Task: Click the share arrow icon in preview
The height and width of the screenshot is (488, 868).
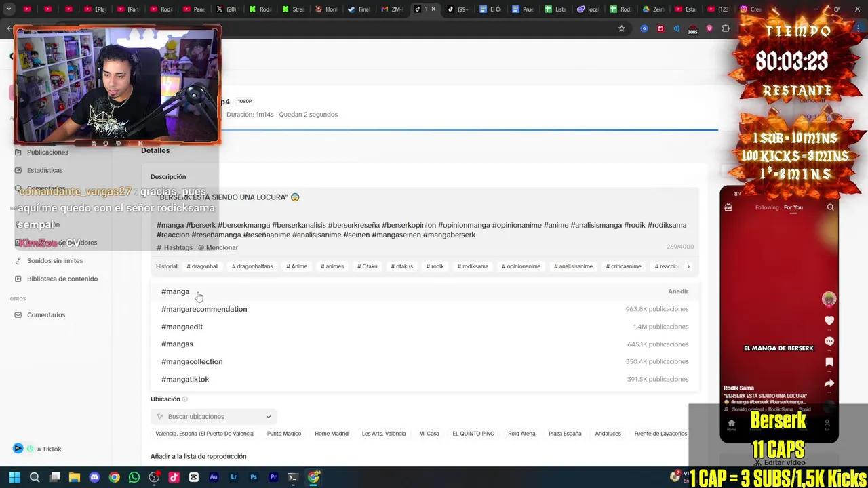Action: coord(829,384)
